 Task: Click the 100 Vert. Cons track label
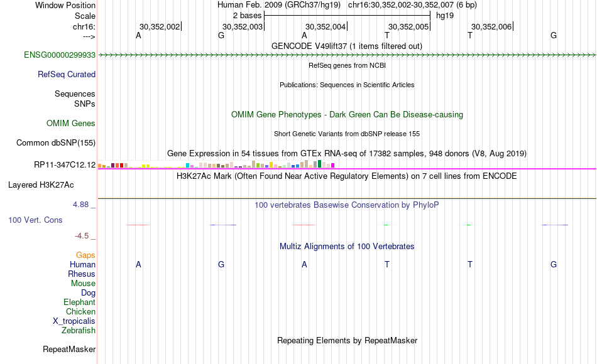(35, 220)
